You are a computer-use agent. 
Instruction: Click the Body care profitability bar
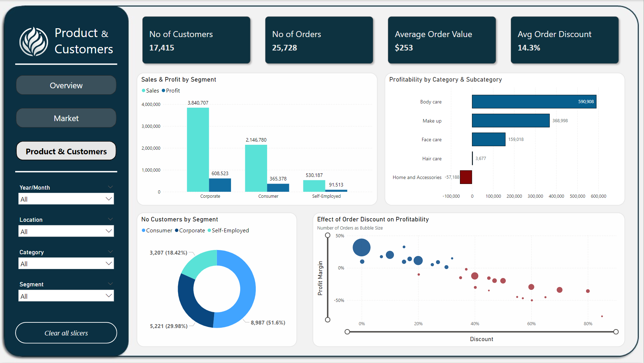(533, 101)
